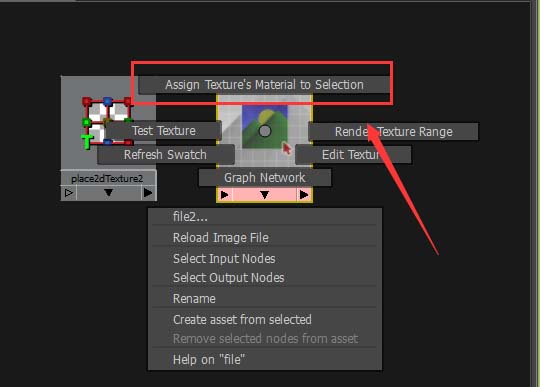Click Graph Network option

pyautogui.click(x=265, y=178)
